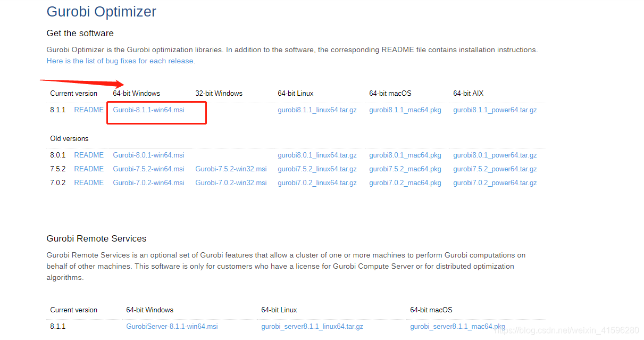Screen dimensions: 644x340
Task: Download Gurobi-8.0.1-win64.msi
Action: (x=148, y=155)
